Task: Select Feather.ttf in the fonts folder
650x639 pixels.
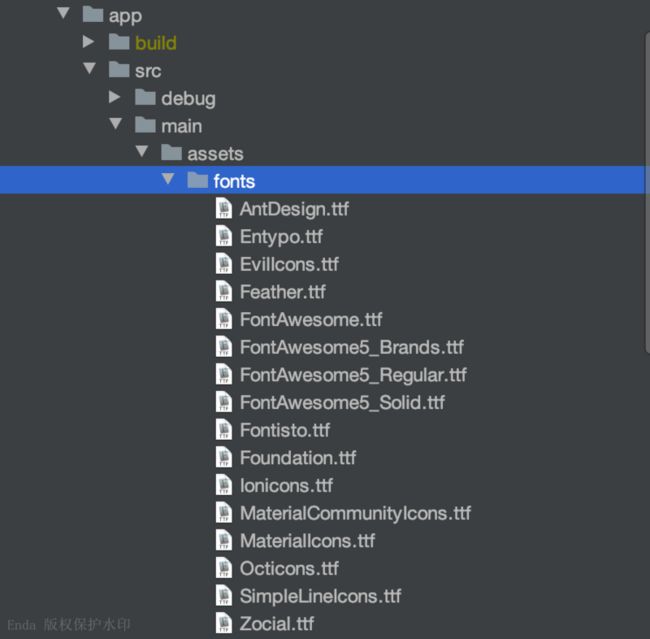Action: (x=282, y=292)
